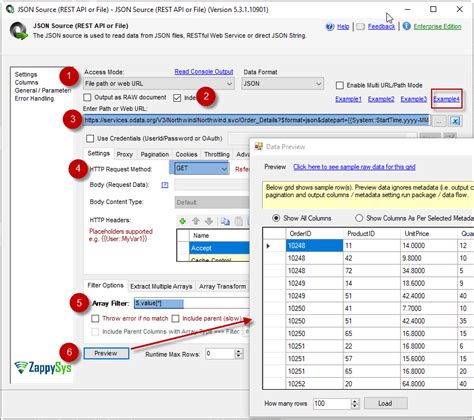
Task: Click the Runtime Max Rows input
Action: tap(220, 354)
